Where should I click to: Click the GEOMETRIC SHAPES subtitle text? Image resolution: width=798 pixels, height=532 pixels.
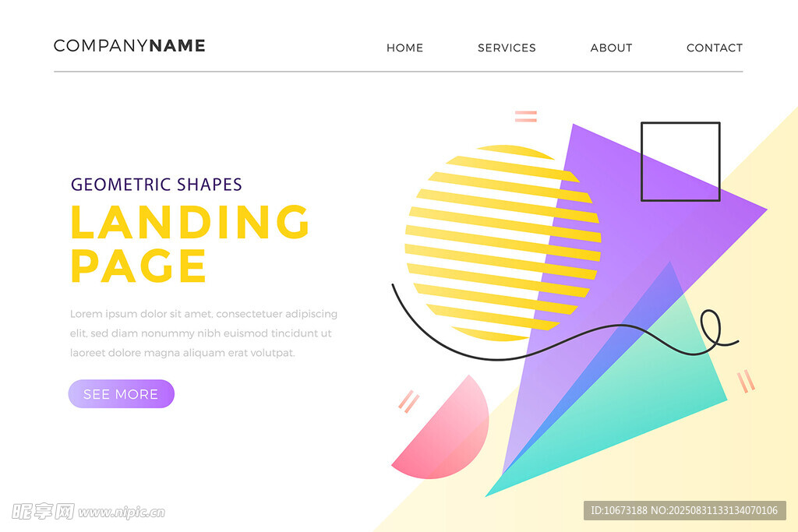click(157, 185)
